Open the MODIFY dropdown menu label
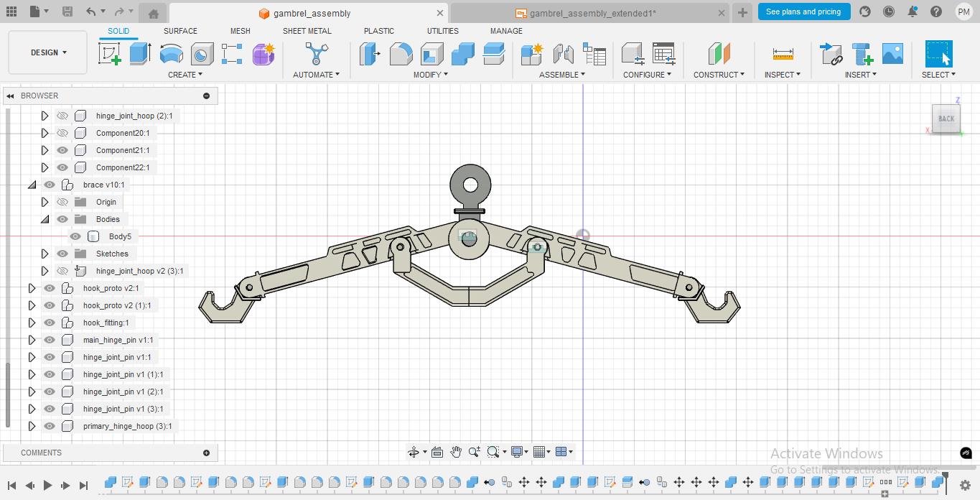Viewport: 980px width, 500px height. click(x=430, y=75)
